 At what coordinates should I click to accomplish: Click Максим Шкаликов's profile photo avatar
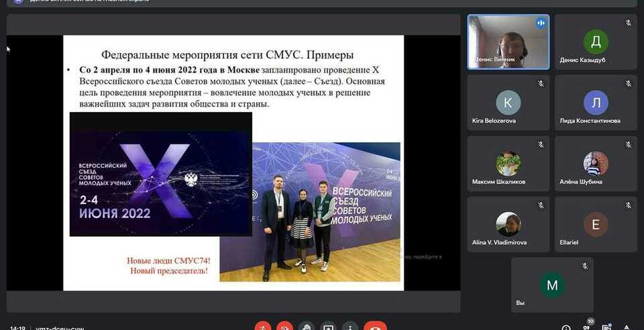pyautogui.click(x=508, y=164)
